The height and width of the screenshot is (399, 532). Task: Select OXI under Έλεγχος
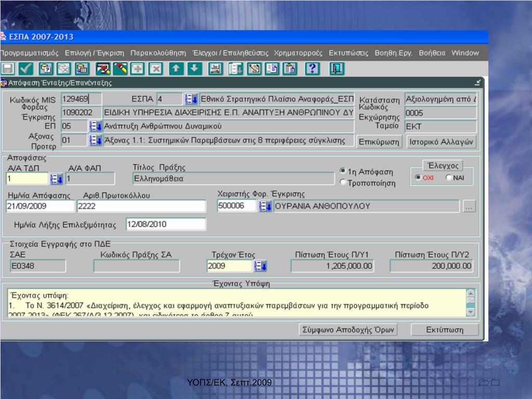[x=418, y=177]
